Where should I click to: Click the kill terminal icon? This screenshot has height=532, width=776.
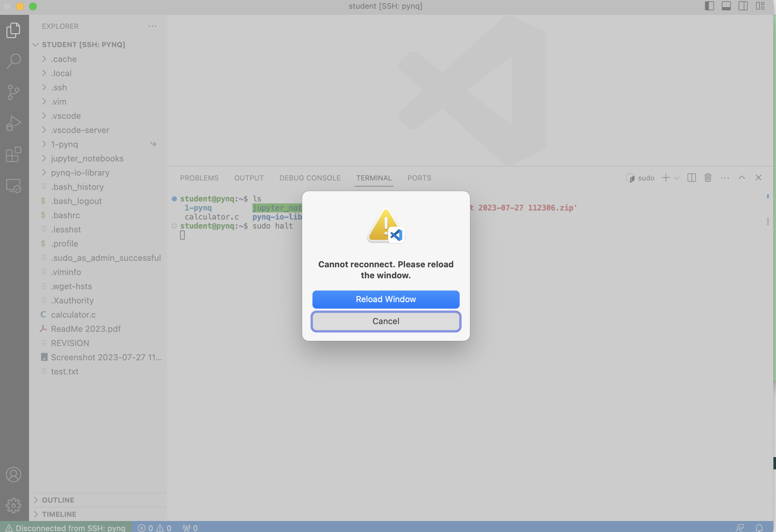pyautogui.click(x=707, y=178)
